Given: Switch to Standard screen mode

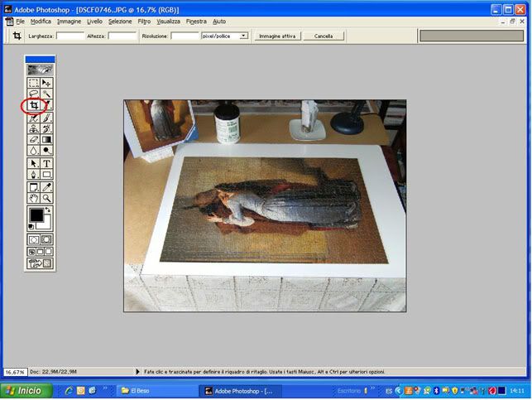Looking at the screenshot, I should 31,252.
